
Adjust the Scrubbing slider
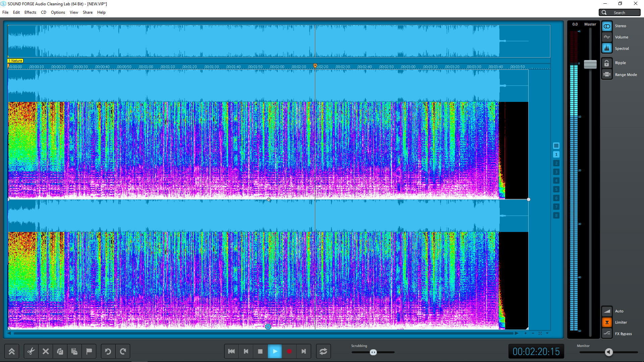coord(373,352)
